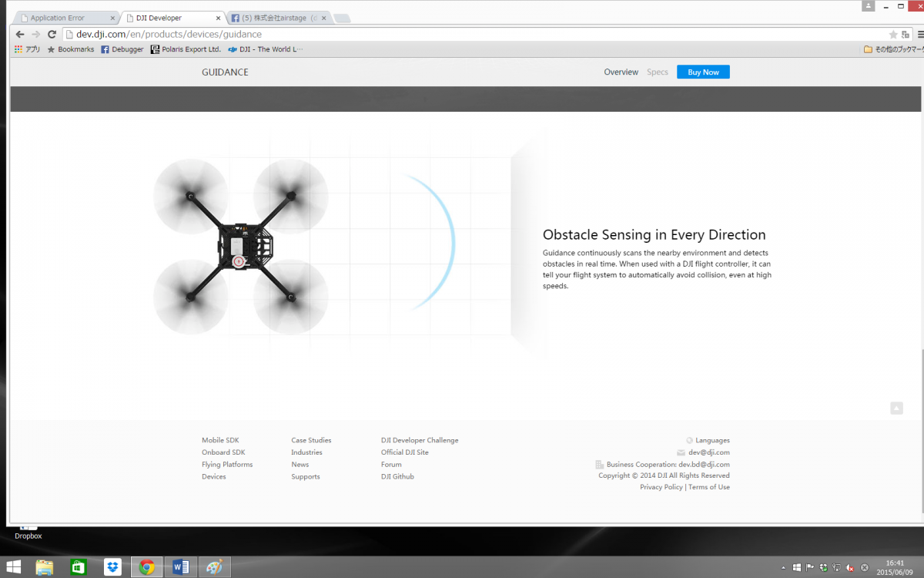Click the drone top-view image
The height and width of the screenshot is (578, 924).
coord(241,245)
